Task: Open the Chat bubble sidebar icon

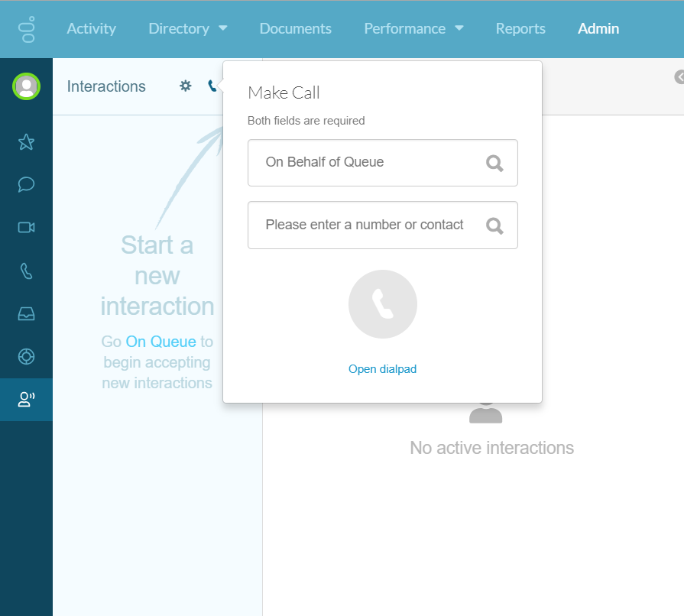Action: click(26, 184)
